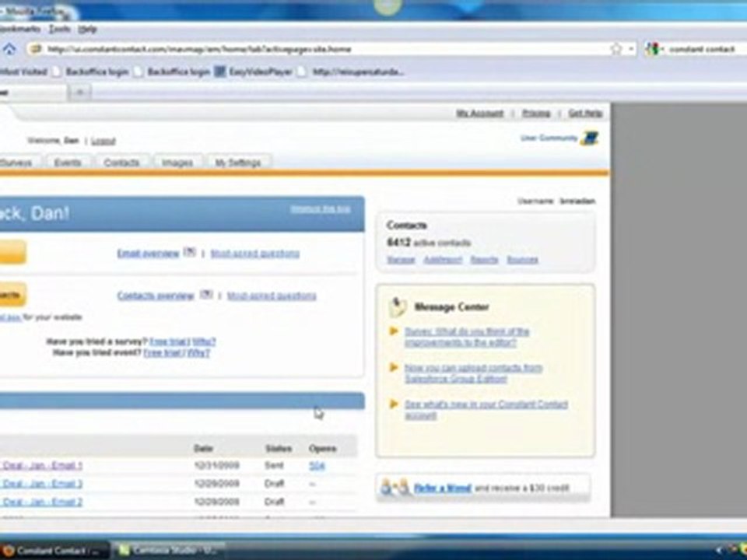
Task: Click the Refer a friend link
Action: 443,488
